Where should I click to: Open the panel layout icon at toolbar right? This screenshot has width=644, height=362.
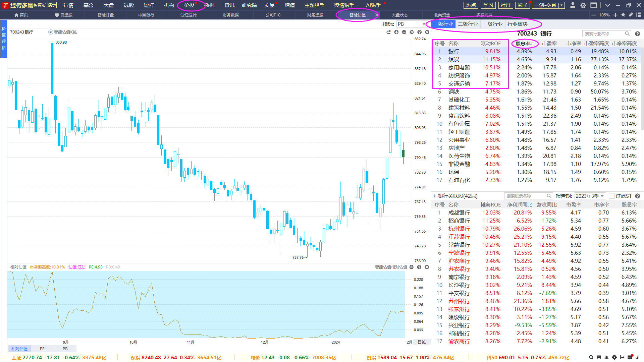(x=639, y=15)
